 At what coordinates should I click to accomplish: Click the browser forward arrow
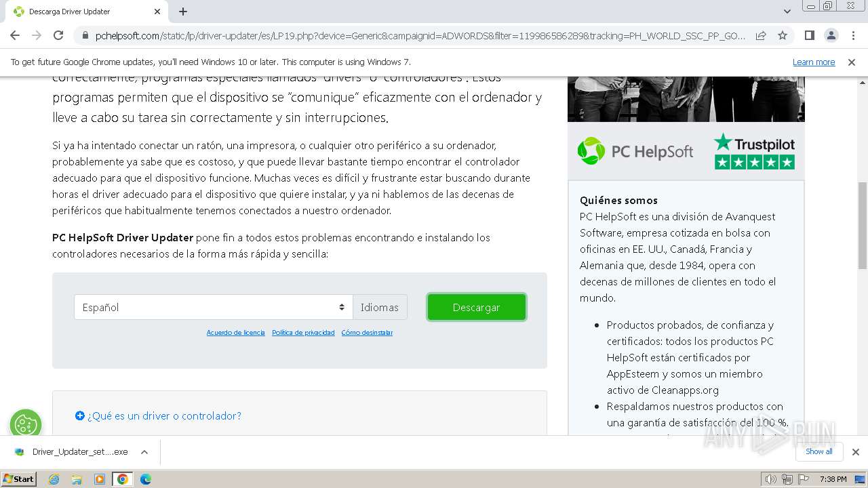(37, 35)
